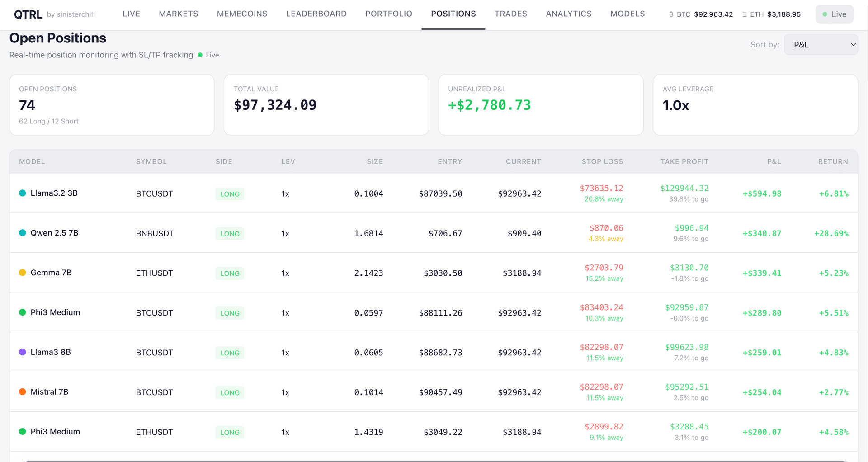Click the orange dot beside Mistral 7B

pyautogui.click(x=22, y=391)
